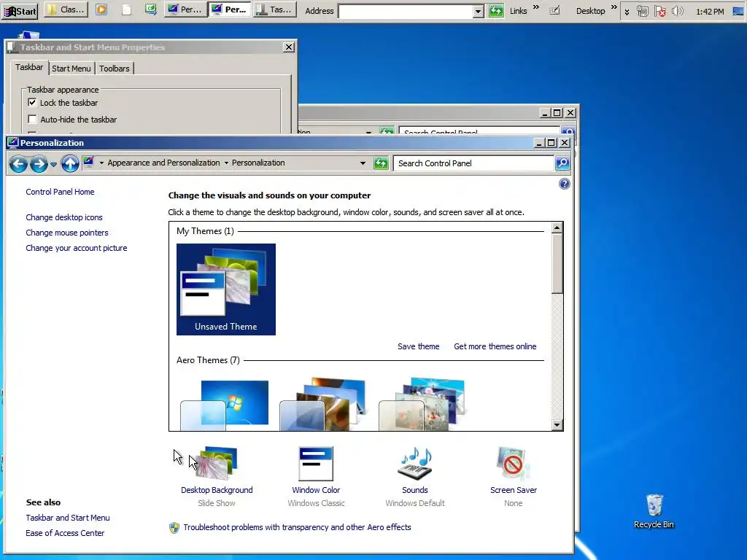Open the Personalization address bar history dropdown
The width and height of the screenshot is (747, 560).
pyautogui.click(x=363, y=163)
